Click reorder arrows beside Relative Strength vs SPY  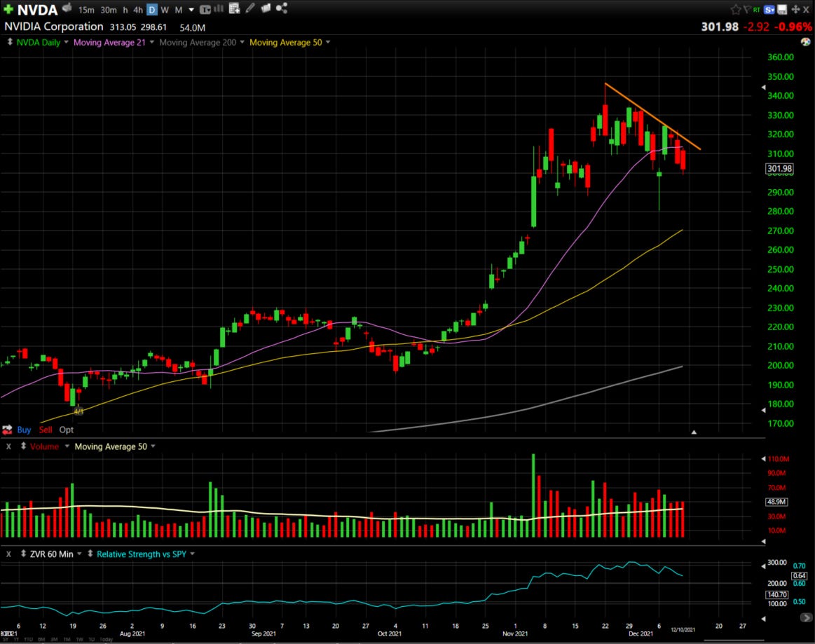click(90, 554)
